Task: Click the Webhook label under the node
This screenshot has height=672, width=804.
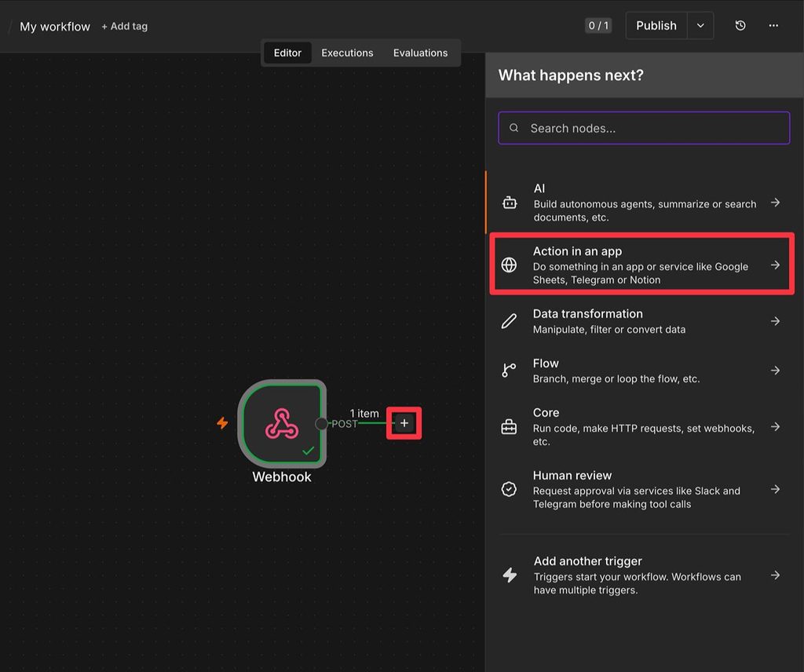Action: tap(282, 477)
